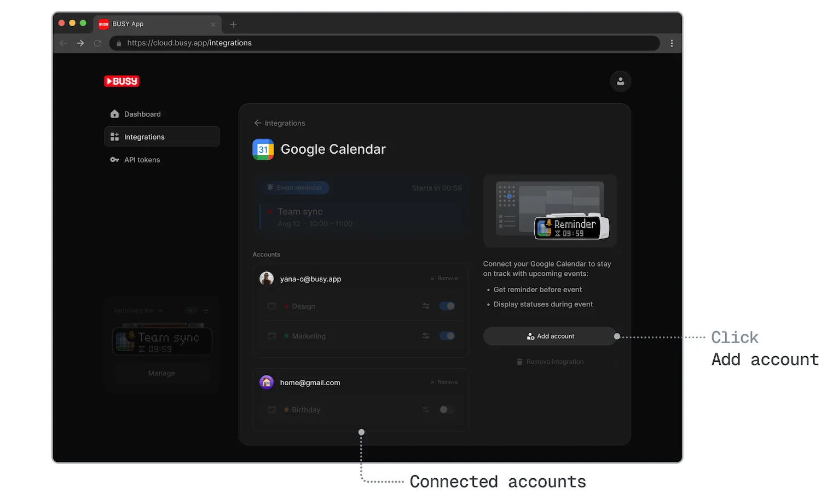Image resolution: width=821 pixels, height=504 pixels.
Task: Click the Google Calendar logo icon
Action: pos(263,149)
